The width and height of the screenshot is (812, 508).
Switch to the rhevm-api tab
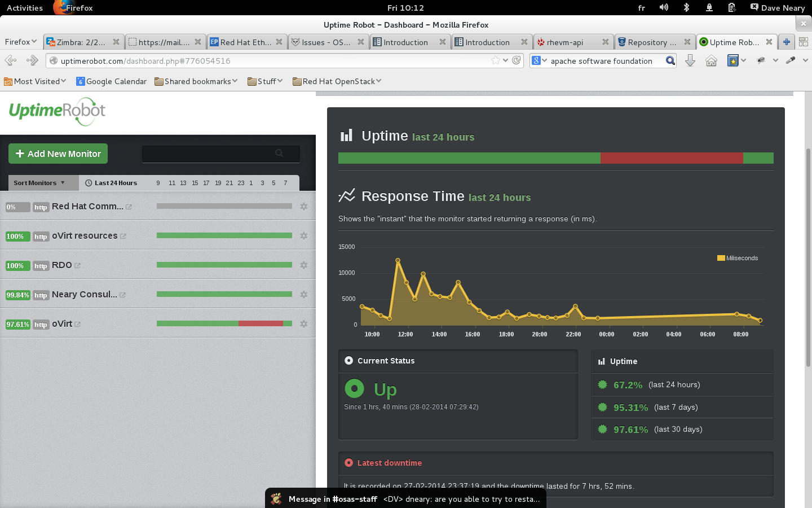(565, 42)
